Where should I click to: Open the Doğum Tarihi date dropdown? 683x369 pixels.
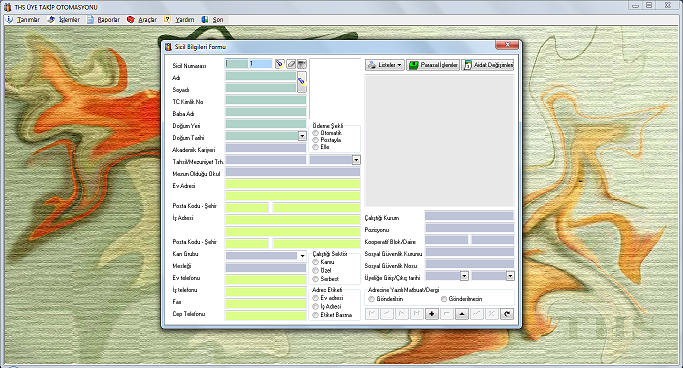click(302, 136)
